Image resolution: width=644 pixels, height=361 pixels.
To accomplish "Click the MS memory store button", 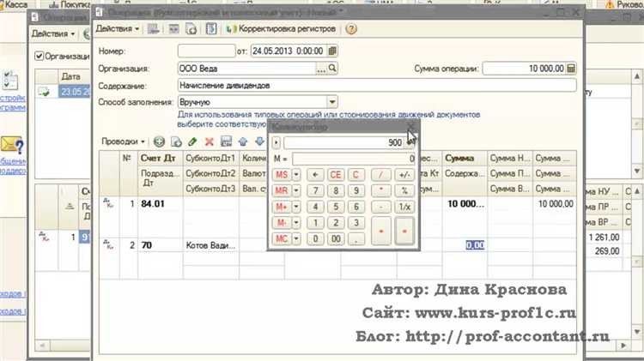I will point(282,175).
